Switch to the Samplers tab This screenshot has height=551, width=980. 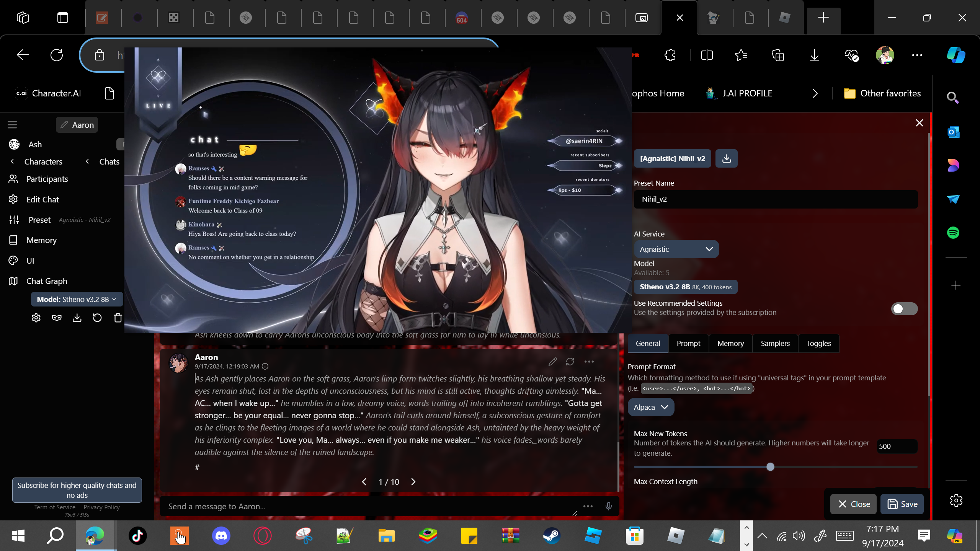pos(775,343)
